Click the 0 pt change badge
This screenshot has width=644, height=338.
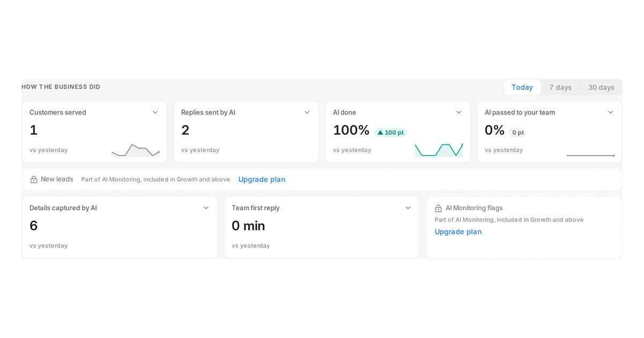pyautogui.click(x=518, y=133)
